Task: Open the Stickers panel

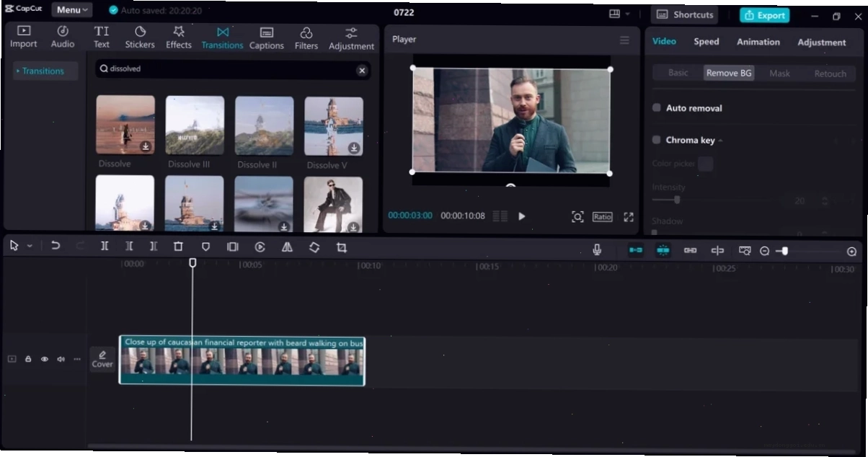Action: [x=140, y=37]
